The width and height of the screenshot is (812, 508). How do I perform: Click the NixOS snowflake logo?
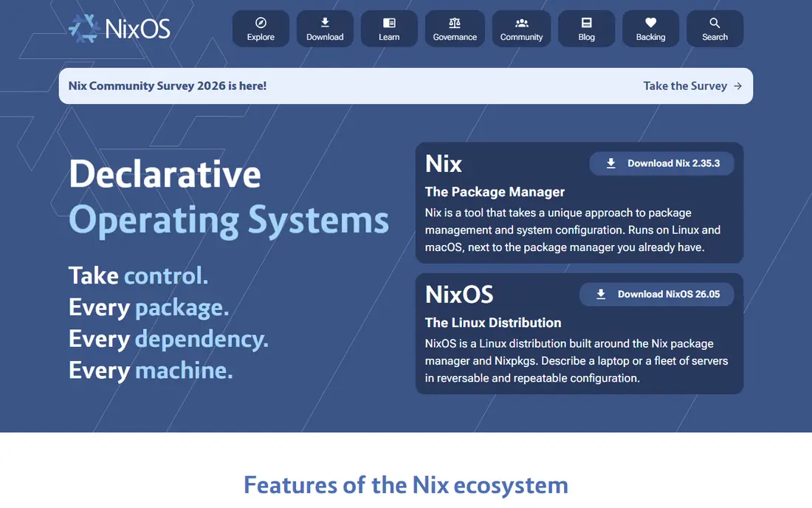84,29
